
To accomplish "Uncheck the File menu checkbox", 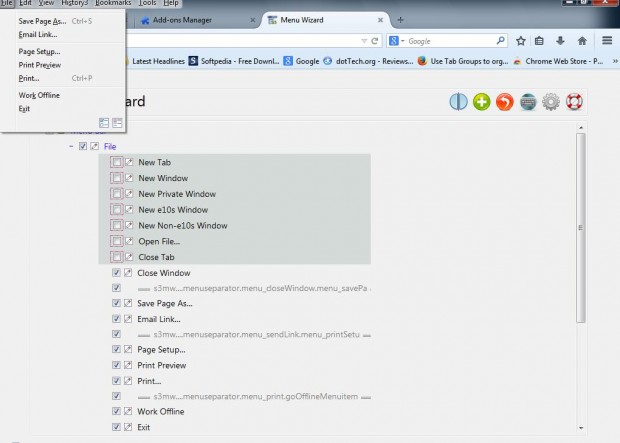I will (83, 146).
